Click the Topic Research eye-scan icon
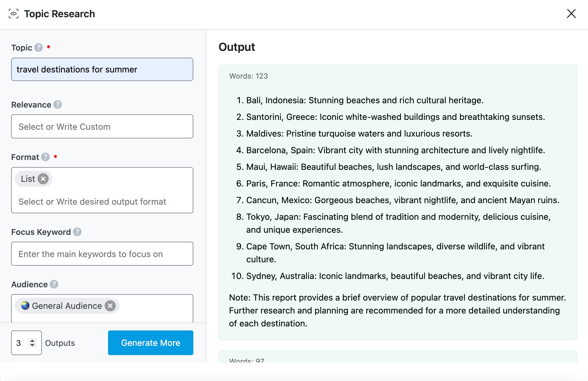 (14, 14)
